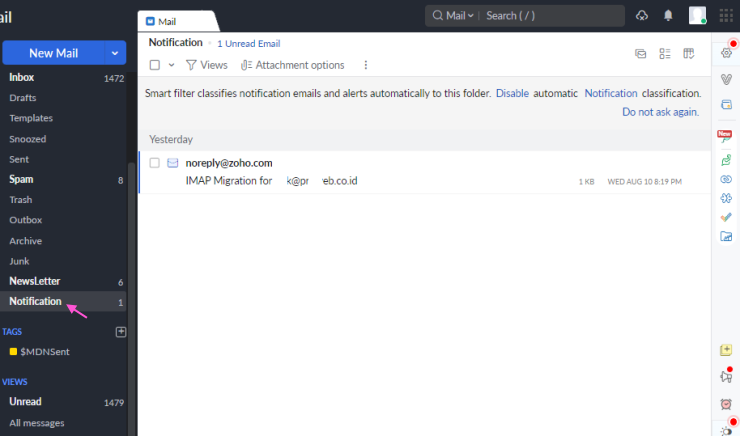Open the blue chain-link widget icon
Screen dimensions: 740x436
[726, 179]
